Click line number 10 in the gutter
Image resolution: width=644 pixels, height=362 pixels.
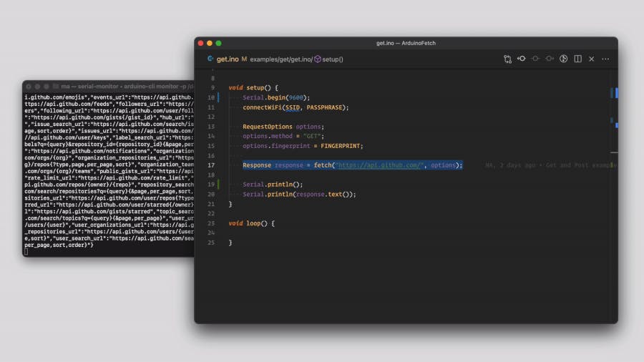[x=210, y=97]
